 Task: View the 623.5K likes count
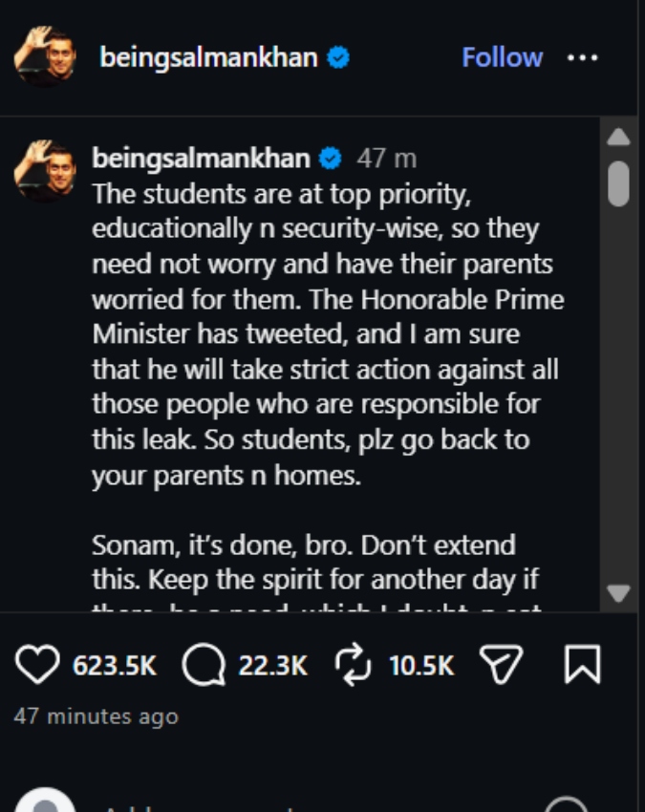pyautogui.click(x=115, y=666)
